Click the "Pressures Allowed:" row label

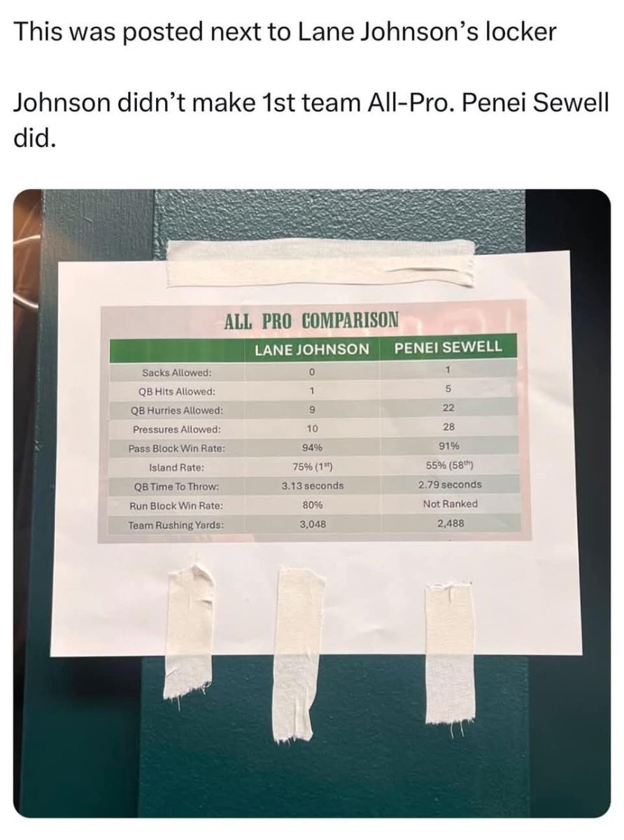[x=177, y=430]
